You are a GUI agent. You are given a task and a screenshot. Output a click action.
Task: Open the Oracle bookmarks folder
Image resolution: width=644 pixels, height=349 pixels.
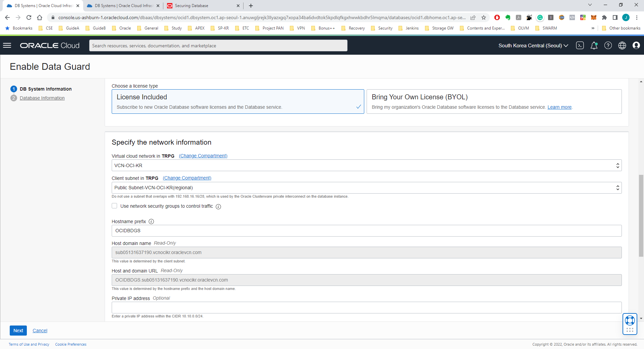[121, 28]
